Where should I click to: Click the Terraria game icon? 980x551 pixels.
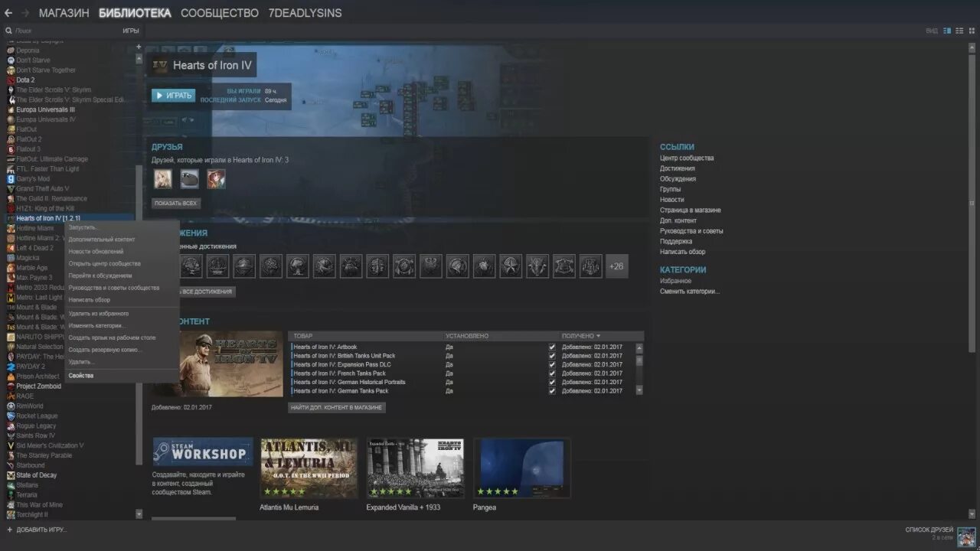11,495
